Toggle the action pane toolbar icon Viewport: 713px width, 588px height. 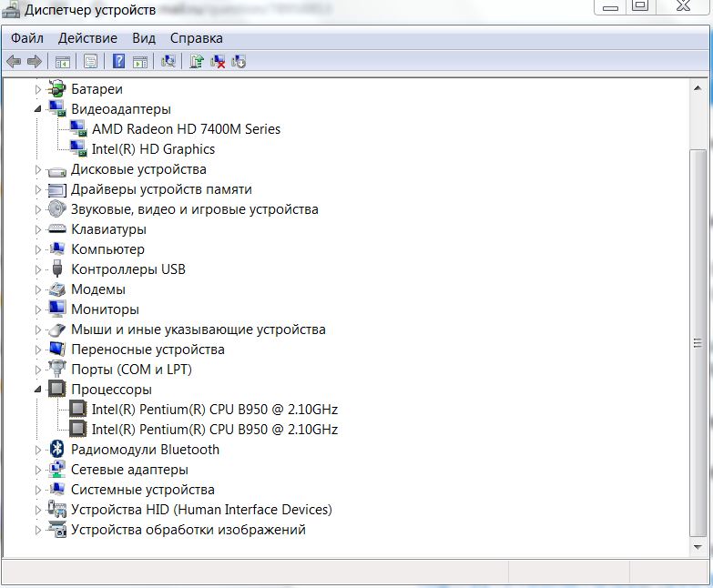click(140, 61)
